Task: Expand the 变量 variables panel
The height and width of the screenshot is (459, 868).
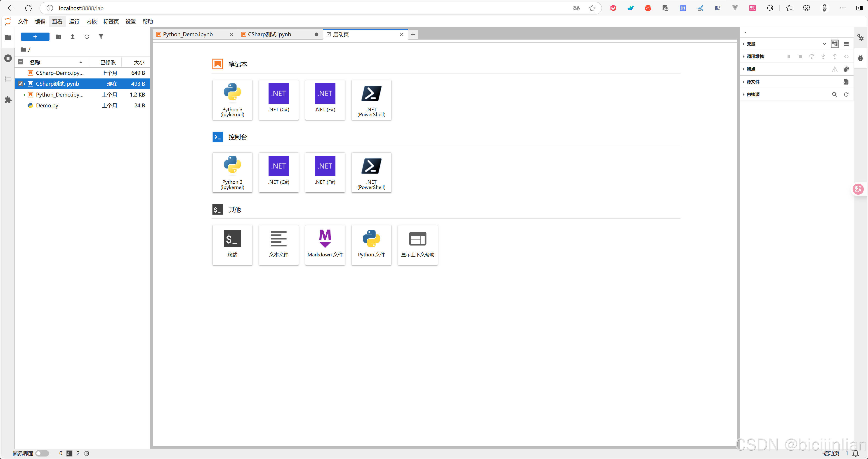Action: tap(751, 44)
